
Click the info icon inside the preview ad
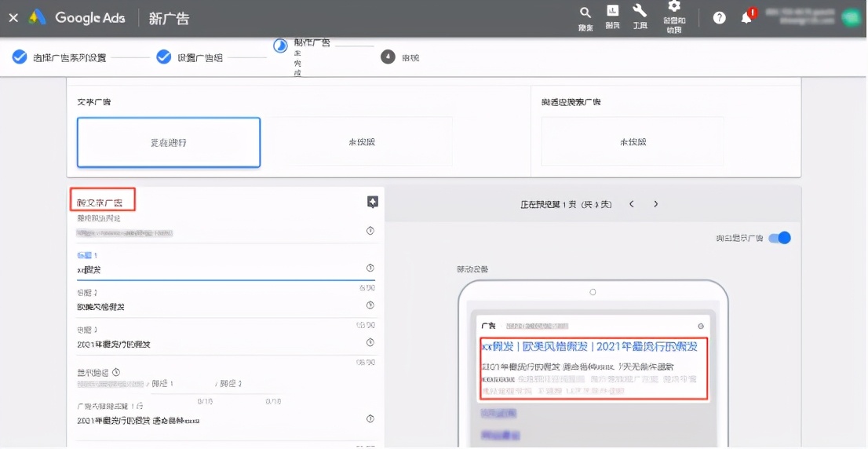(700, 326)
